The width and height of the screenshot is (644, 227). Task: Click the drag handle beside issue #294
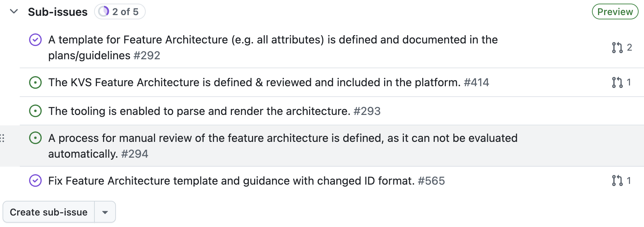click(x=3, y=138)
